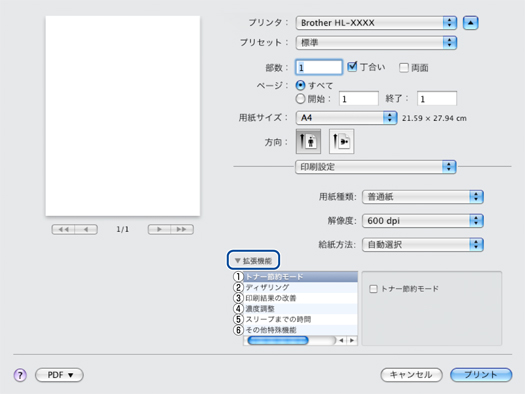Click the page preview thumbnail
525x394 pixels.
click(123, 116)
